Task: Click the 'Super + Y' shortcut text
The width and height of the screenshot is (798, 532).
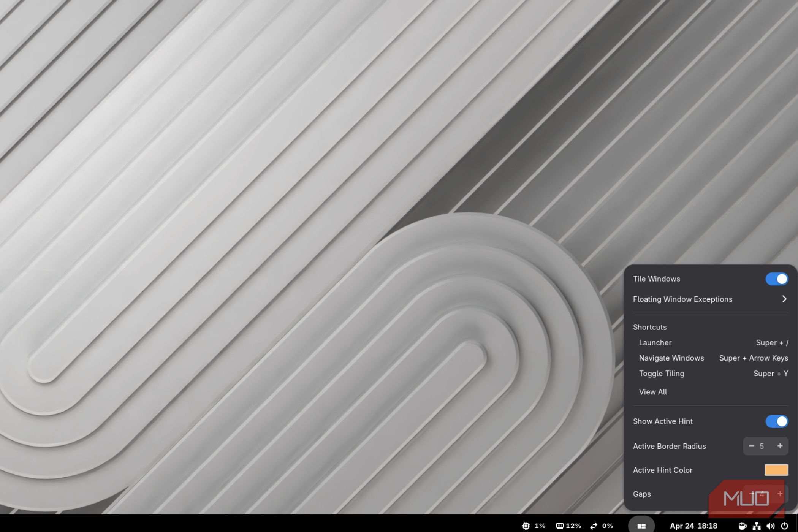Action: 771,374
